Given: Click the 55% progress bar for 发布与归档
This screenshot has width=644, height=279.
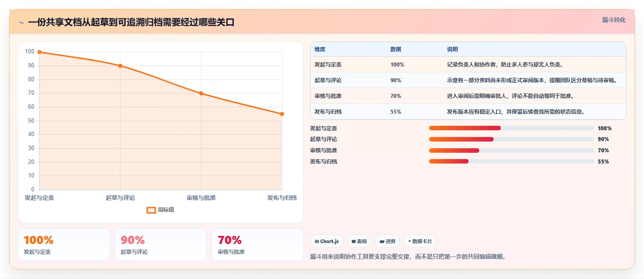Looking at the screenshot, I should [512, 161].
